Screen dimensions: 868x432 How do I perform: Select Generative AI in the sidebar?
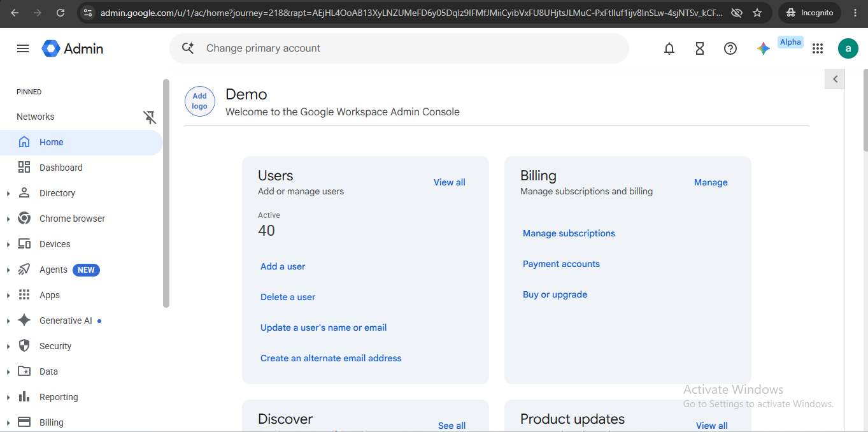[x=66, y=320]
